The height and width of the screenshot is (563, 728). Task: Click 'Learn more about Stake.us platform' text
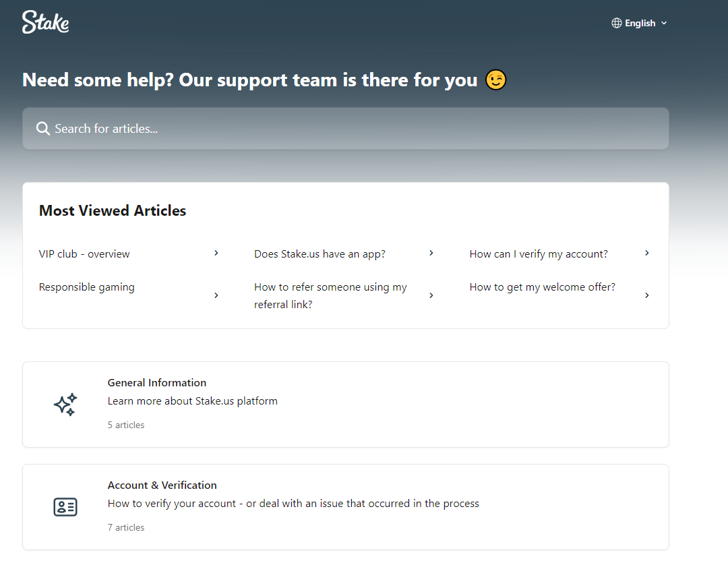tap(192, 401)
